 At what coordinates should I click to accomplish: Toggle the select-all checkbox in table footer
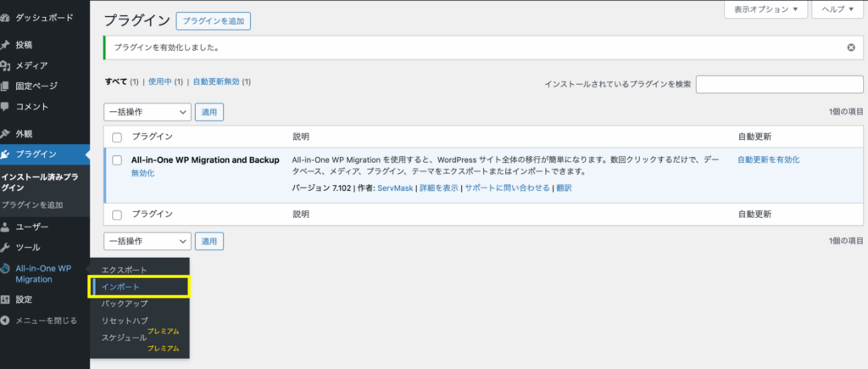coord(117,215)
